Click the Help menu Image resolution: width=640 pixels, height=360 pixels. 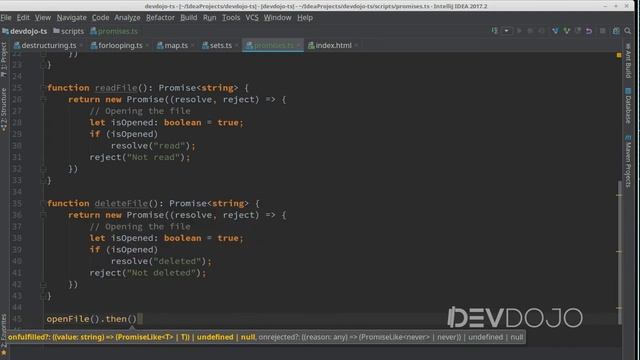coord(305,18)
